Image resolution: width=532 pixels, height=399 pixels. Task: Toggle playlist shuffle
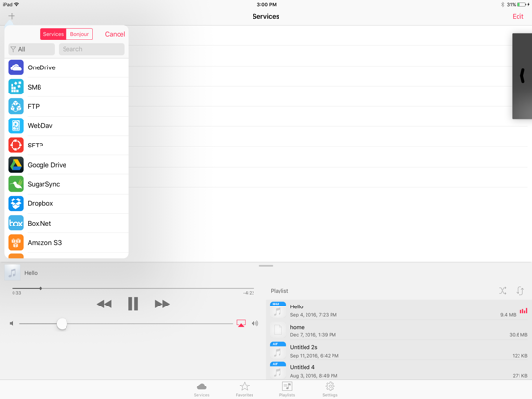point(503,291)
